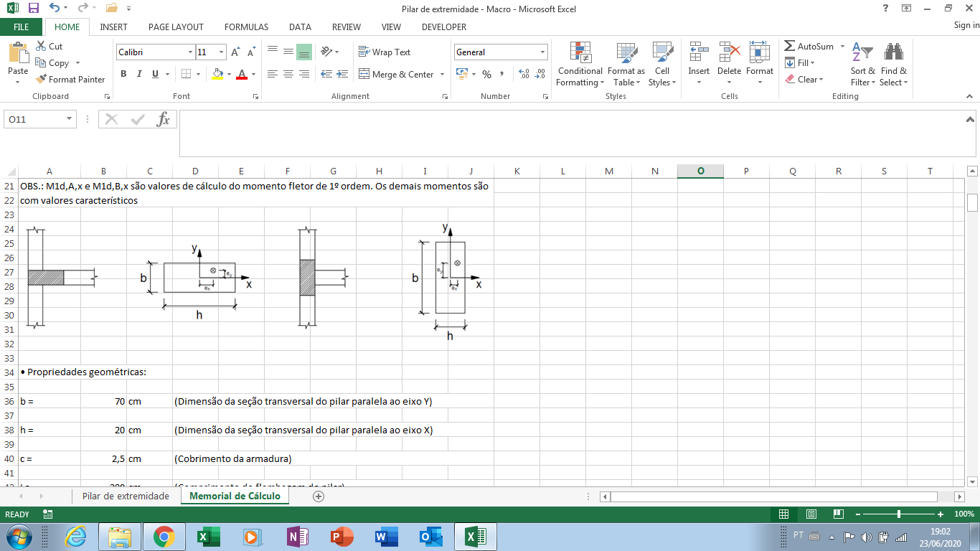Expand the Merge & Center dropdown arrow

click(442, 74)
